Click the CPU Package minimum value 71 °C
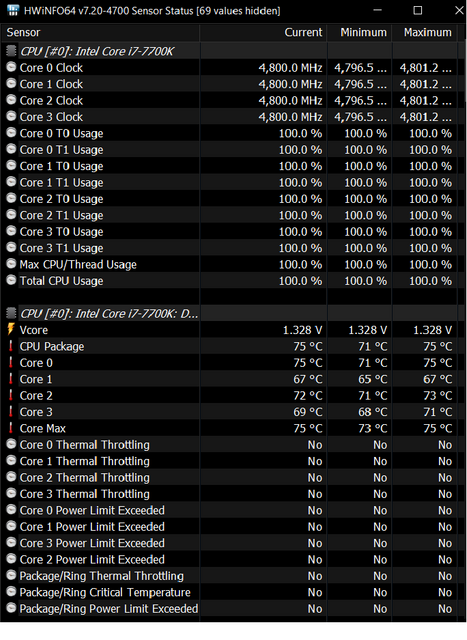Image resolution: width=467 pixels, height=640 pixels. click(372, 347)
